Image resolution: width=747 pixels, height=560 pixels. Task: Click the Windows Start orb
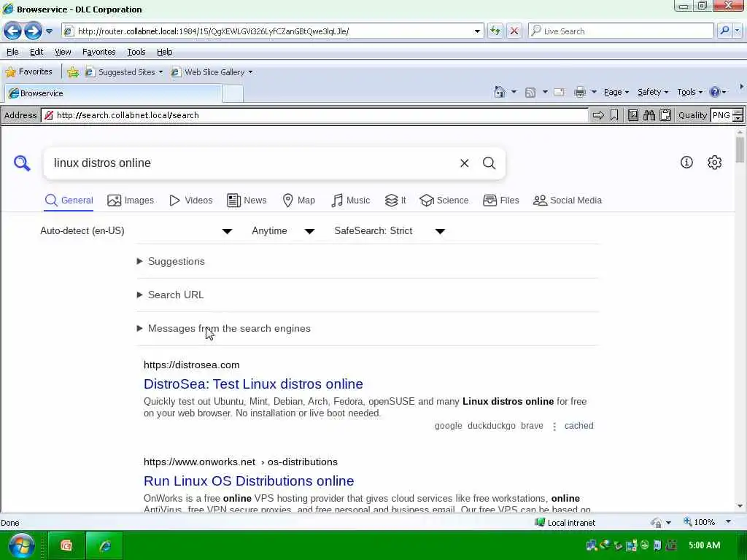click(21, 545)
